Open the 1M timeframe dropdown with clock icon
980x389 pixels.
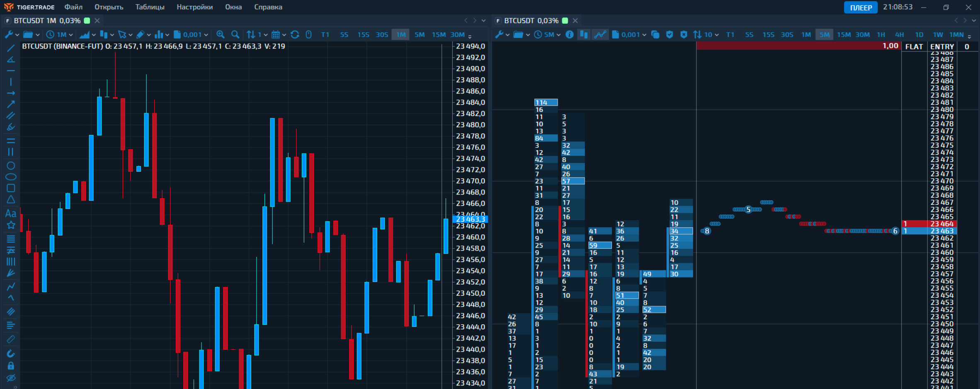[60, 35]
